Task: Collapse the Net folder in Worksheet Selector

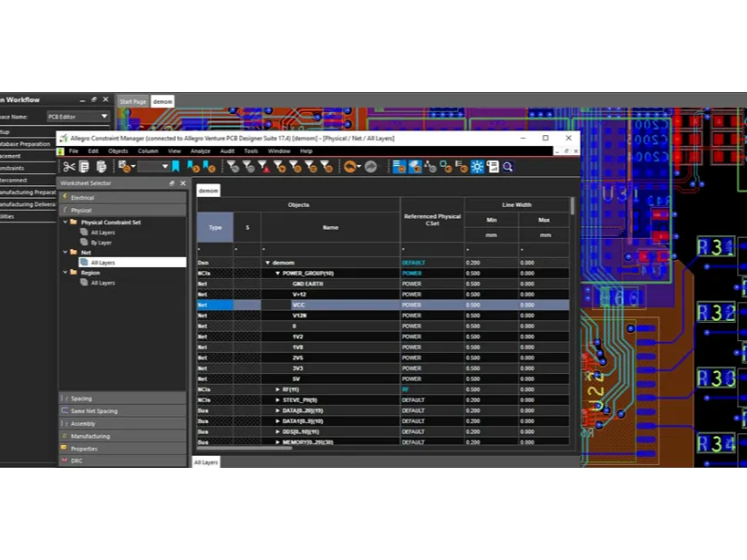Action: click(x=65, y=252)
